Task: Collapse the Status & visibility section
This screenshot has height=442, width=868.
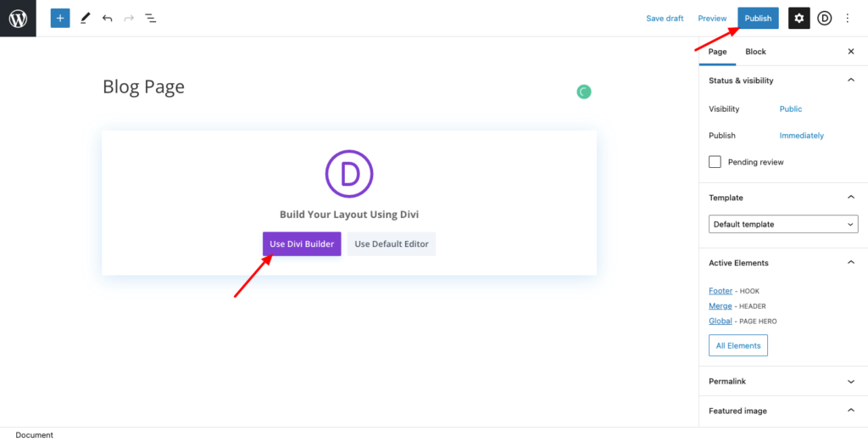Action: pyautogui.click(x=851, y=81)
